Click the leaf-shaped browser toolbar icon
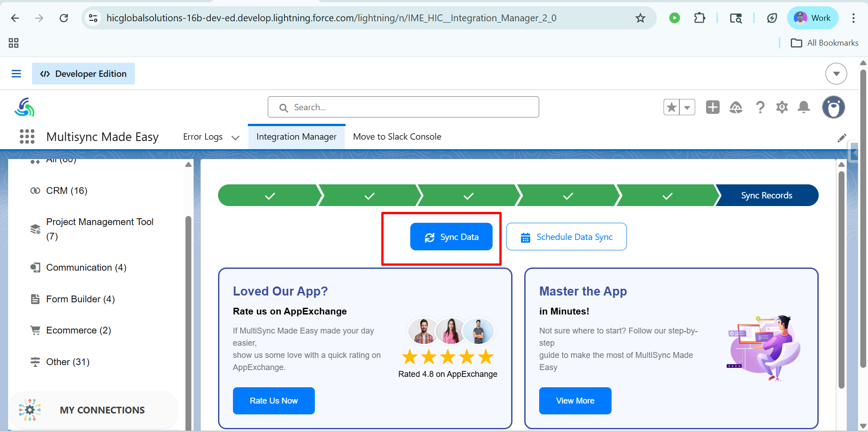Screen dimensions: 868x432 point(772,18)
